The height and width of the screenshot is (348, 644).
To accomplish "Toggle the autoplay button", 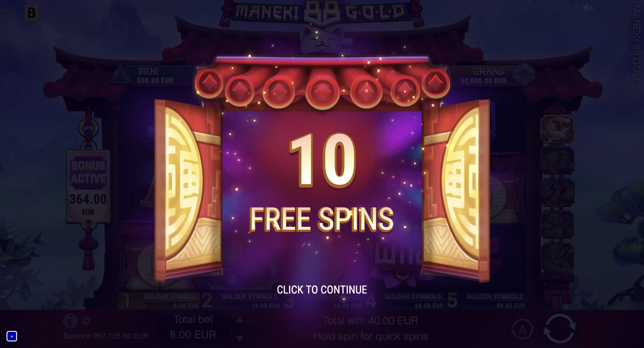I will [x=522, y=329].
